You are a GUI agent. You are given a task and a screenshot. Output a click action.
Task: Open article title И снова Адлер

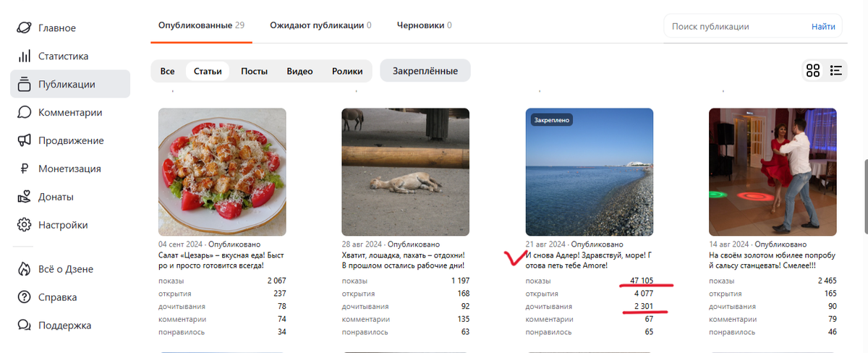(x=590, y=260)
